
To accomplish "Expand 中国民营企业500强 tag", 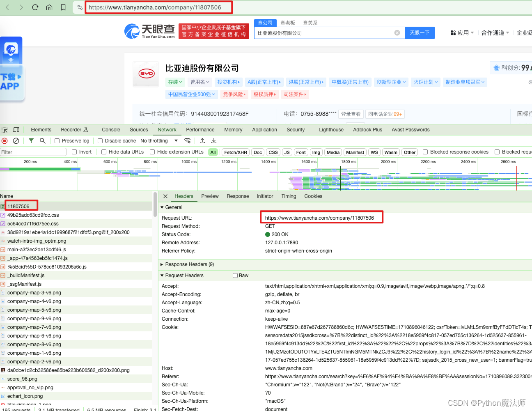I will pos(192,94).
